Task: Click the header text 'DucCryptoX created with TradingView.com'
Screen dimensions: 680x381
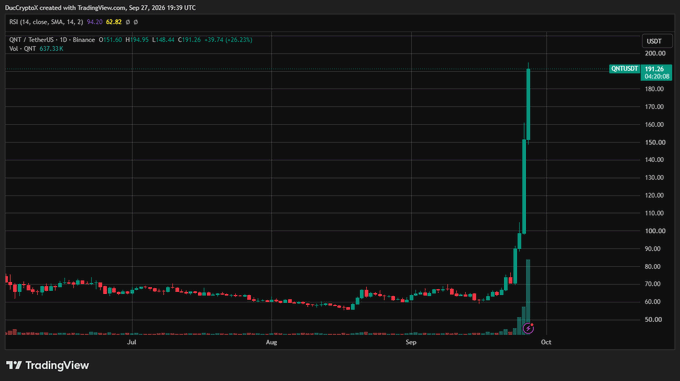Action: (x=65, y=8)
